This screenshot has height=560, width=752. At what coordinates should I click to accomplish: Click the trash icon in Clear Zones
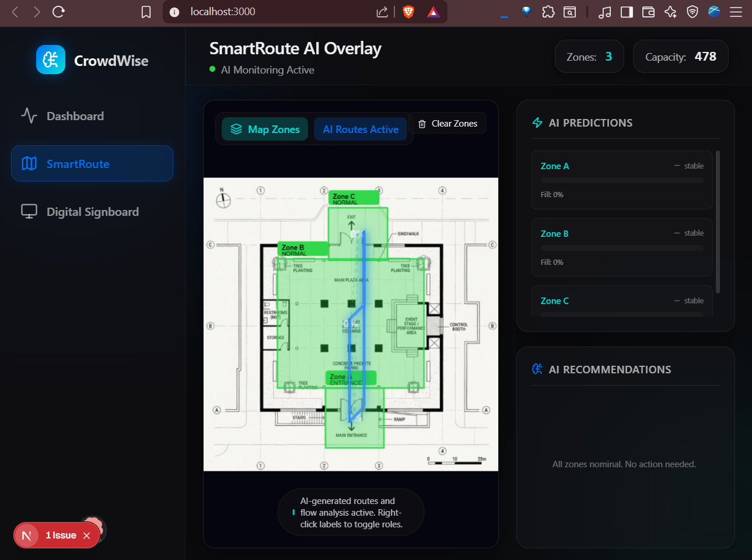tap(422, 124)
